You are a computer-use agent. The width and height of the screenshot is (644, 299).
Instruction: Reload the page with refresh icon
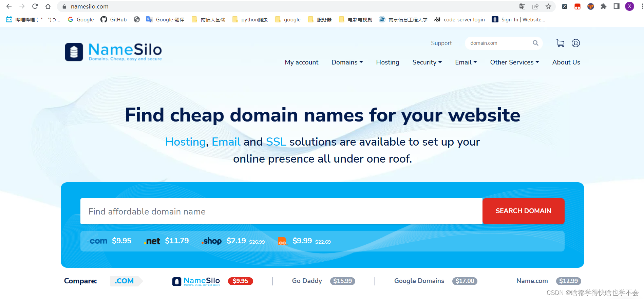pos(35,6)
